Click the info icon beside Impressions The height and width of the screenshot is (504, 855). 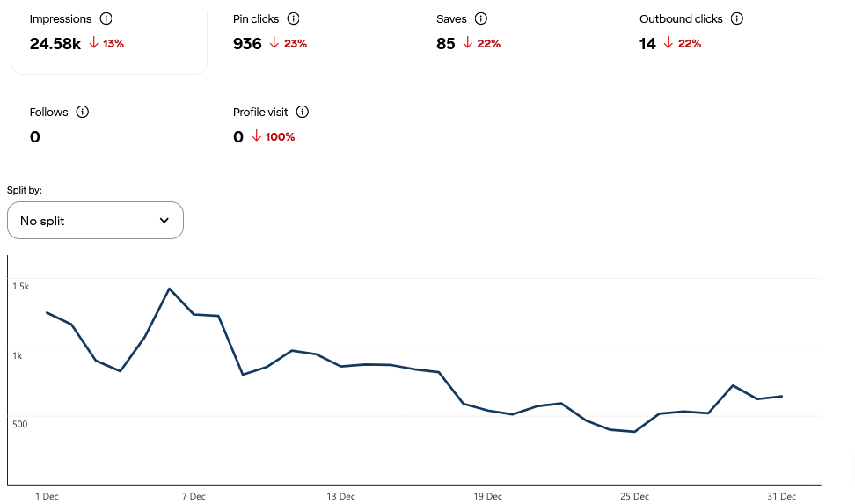point(106,18)
